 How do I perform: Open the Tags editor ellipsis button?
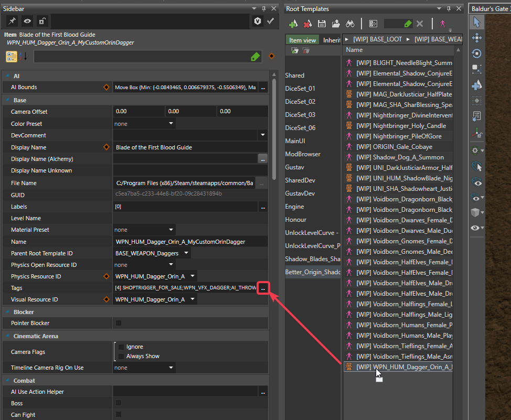coord(263,288)
